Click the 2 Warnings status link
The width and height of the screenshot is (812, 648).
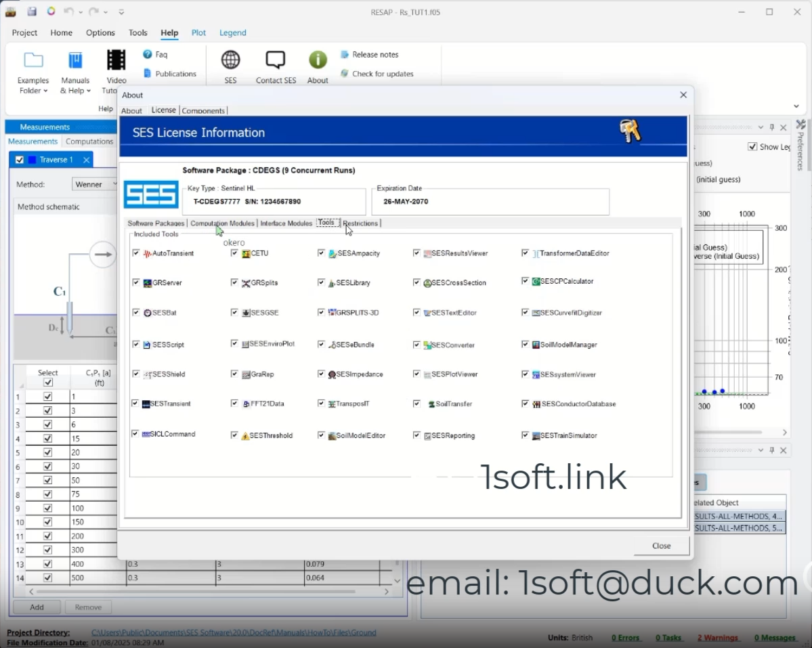[717, 638]
